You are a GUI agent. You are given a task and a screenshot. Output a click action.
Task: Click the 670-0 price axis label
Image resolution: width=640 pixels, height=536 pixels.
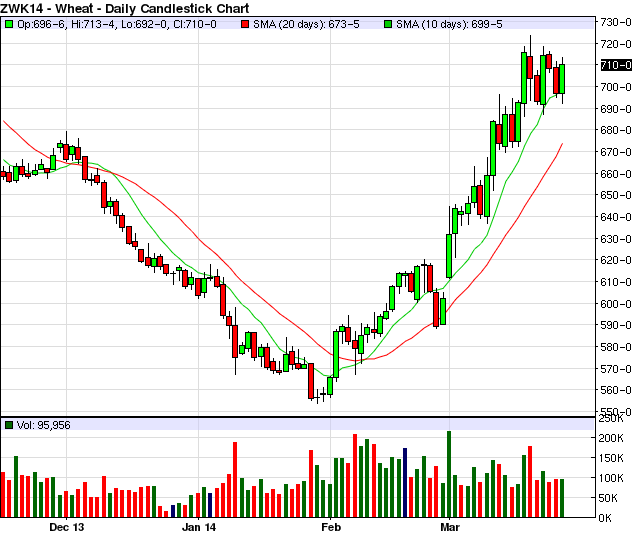coord(616,152)
